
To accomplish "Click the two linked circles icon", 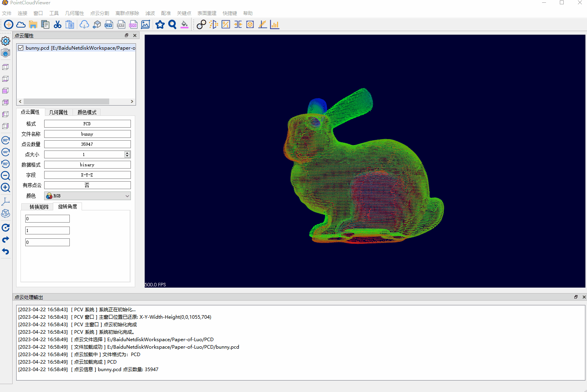I will [x=201, y=25].
